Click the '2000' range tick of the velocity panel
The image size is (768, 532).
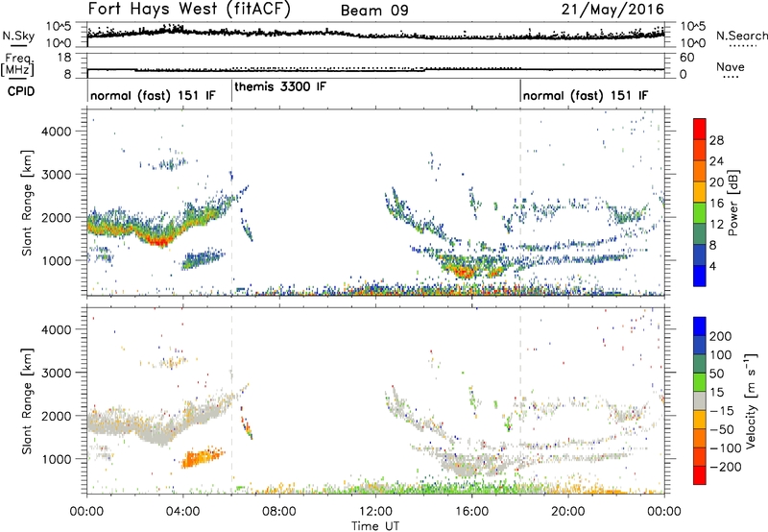[57, 416]
